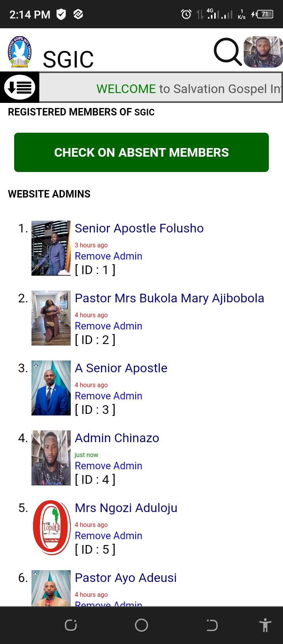Remove admin with ID 3

pos(108,396)
